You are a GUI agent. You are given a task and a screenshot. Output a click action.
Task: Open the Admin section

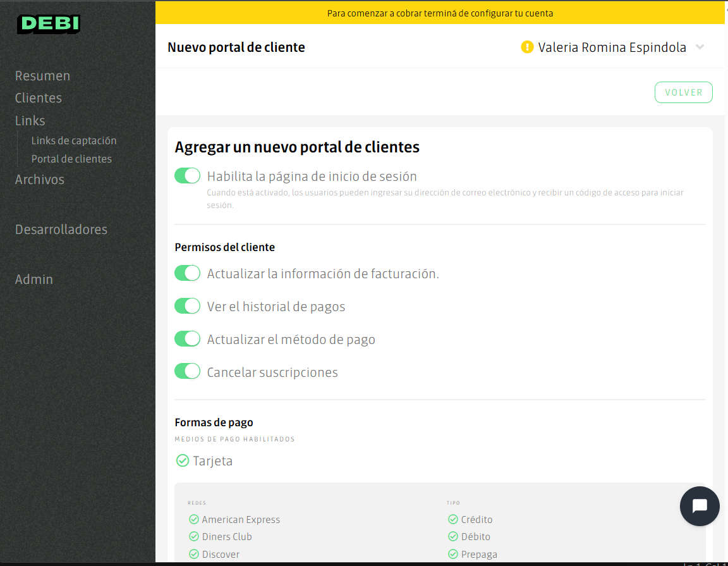tap(33, 279)
